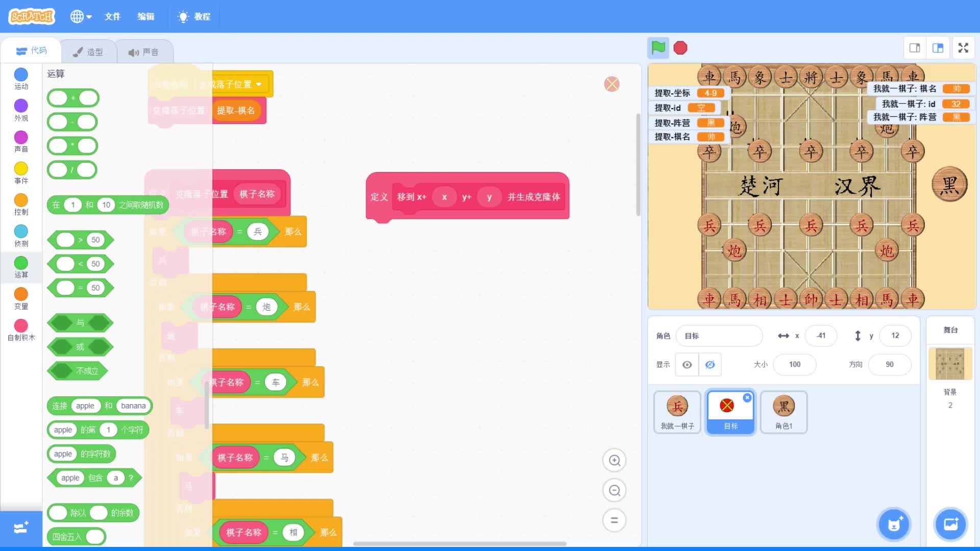Click the Scratch logo
The height and width of the screenshot is (551, 980).
(32, 16)
